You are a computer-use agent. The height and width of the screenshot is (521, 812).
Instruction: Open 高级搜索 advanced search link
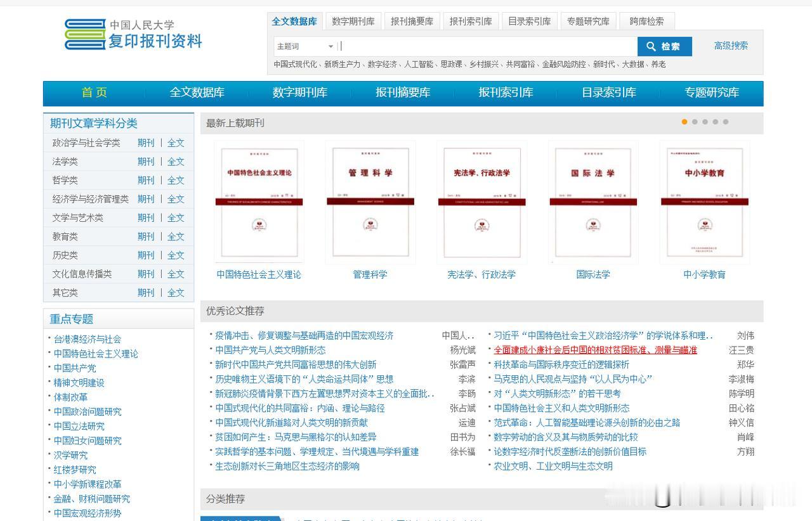(731, 46)
